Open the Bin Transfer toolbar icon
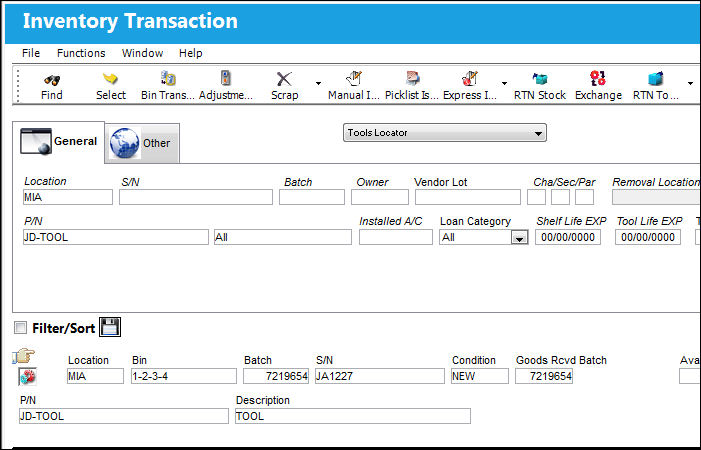The image size is (701, 450). point(168,78)
